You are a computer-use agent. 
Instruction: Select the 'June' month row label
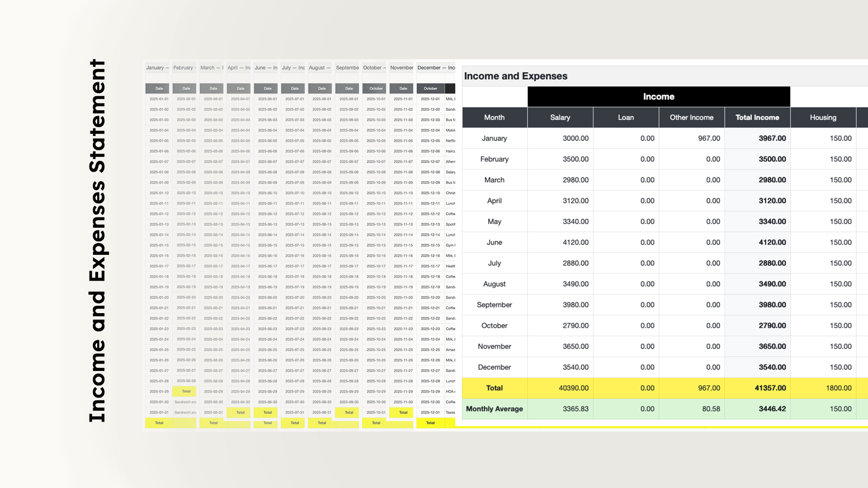pos(495,242)
